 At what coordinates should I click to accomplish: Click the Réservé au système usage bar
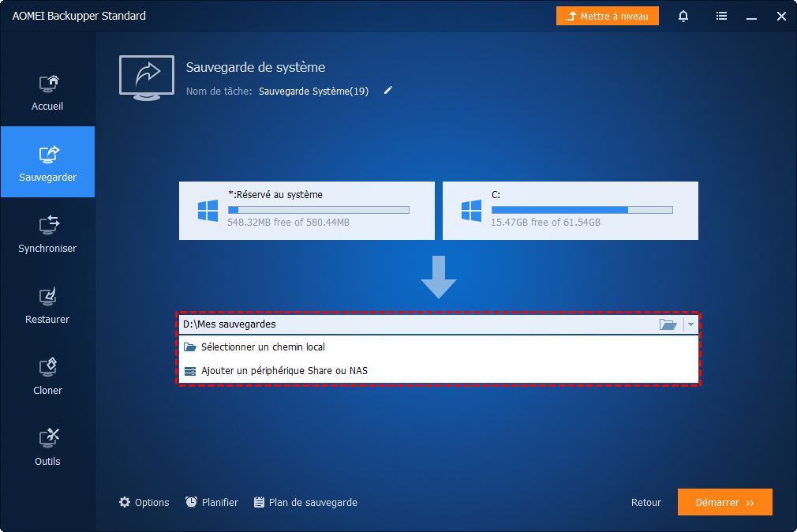[319, 210]
